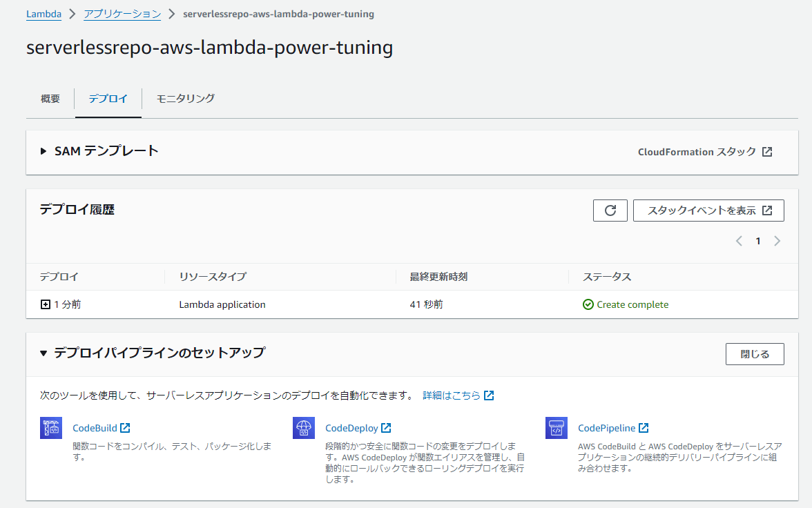This screenshot has height=508, width=812.
Task: Click the デプロイ履歴 heading
Action: point(77,210)
